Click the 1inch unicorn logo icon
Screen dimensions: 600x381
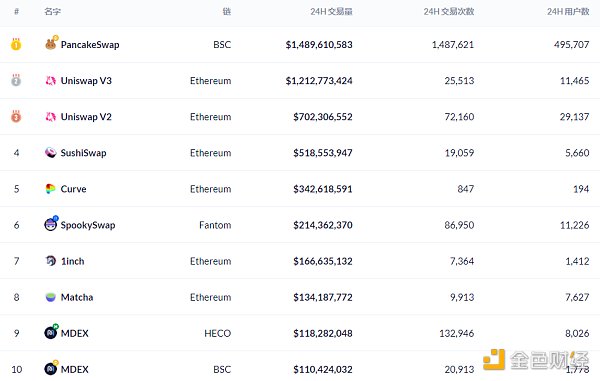51,261
